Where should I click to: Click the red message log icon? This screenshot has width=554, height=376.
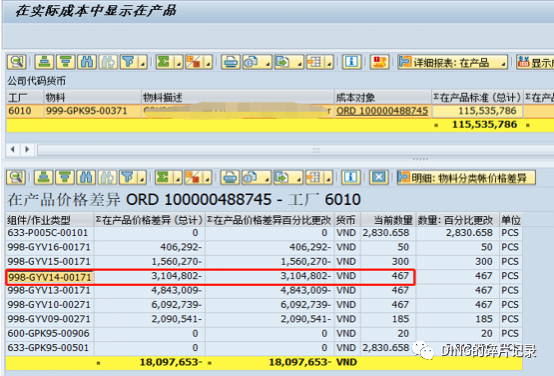click(x=379, y=62)
